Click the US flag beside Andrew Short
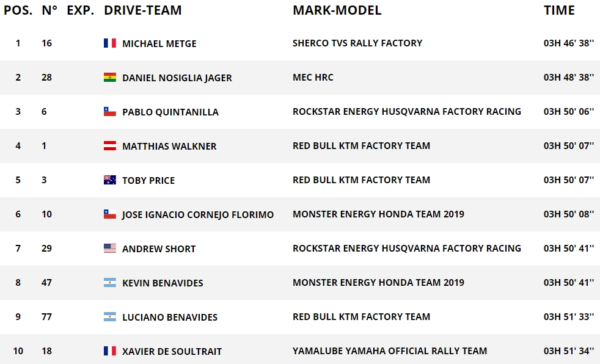 pos(110,249)
